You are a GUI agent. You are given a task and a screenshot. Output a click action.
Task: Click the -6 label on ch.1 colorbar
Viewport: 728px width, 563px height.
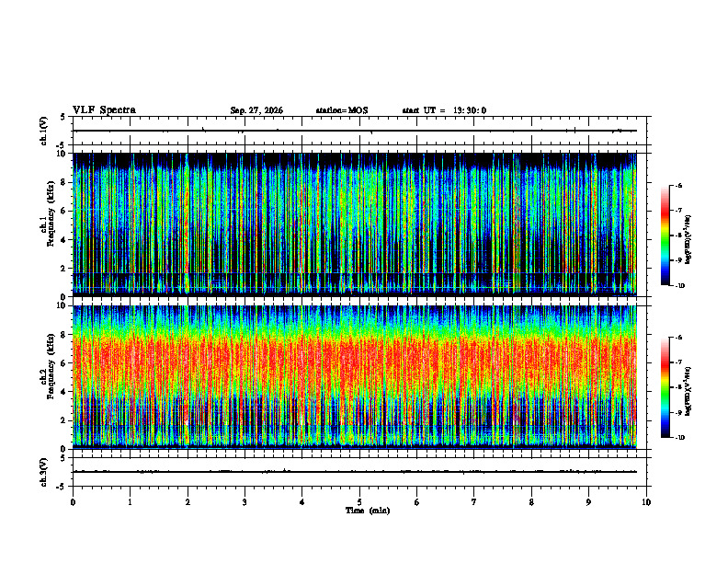point(677,185)
